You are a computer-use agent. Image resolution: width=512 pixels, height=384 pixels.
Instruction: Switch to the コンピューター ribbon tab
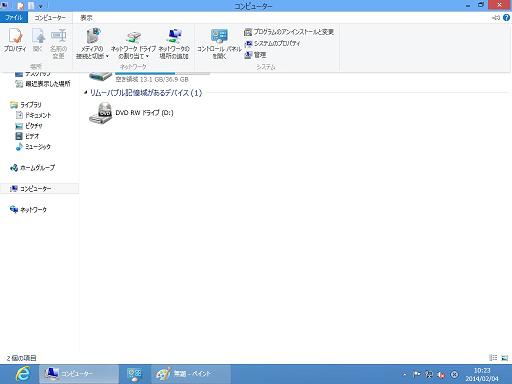50,18
